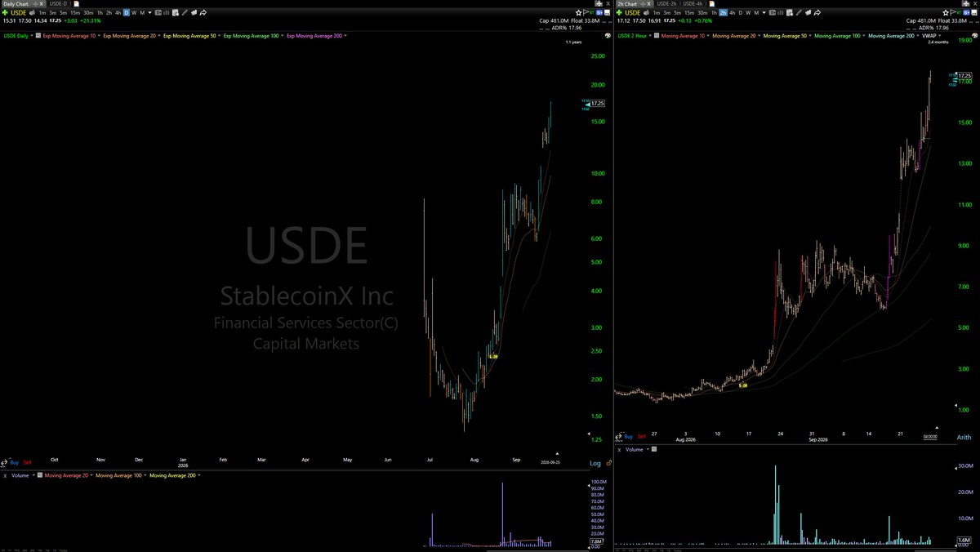Click the share arrow icon in the Daily Chart toolbar
The image size is (980, 552).
tap(203, 13)
